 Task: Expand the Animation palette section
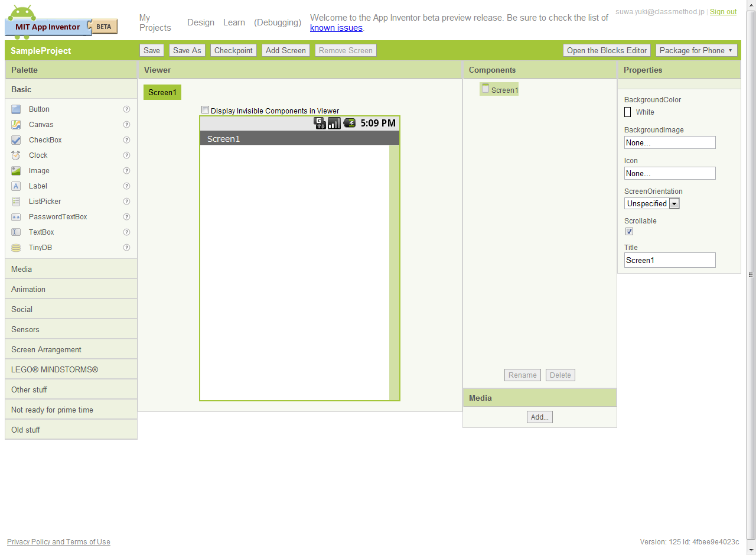pos(71,289)
